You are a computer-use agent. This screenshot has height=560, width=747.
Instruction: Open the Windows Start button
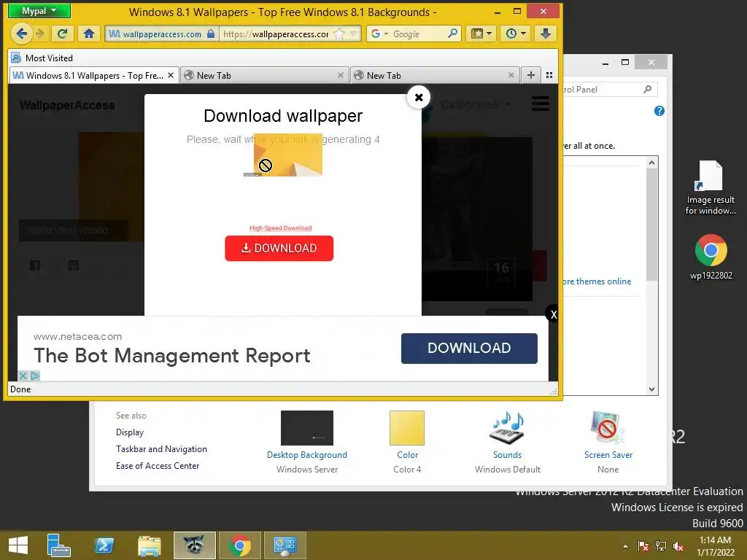pyautogui.click(x=18, y=545)
